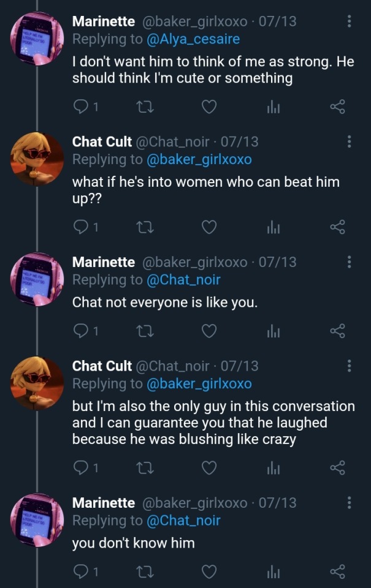Retweet 'Chat not everyone is like you' tweet
371x588 pixels.
142,331
